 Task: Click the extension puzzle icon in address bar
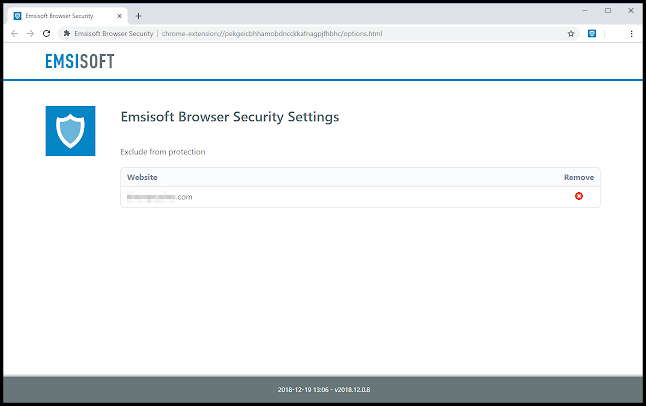[66, 33]
